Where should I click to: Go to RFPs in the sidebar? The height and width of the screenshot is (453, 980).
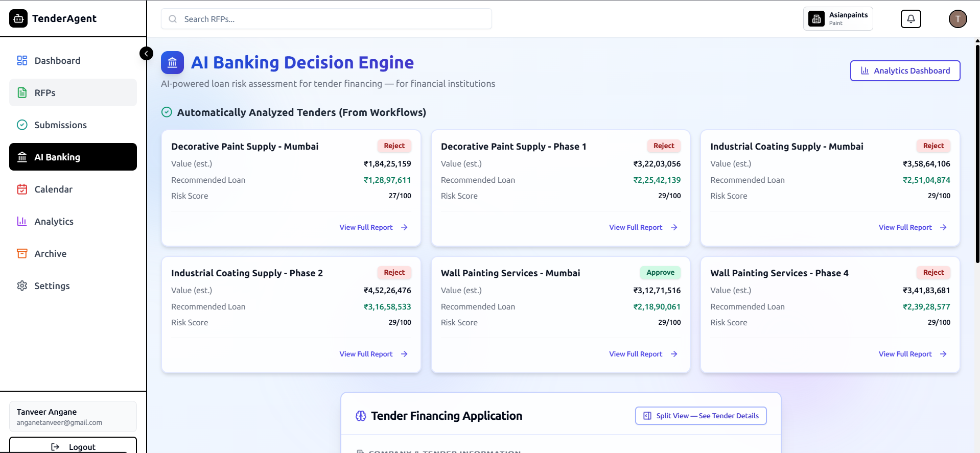tap(73, 92)
